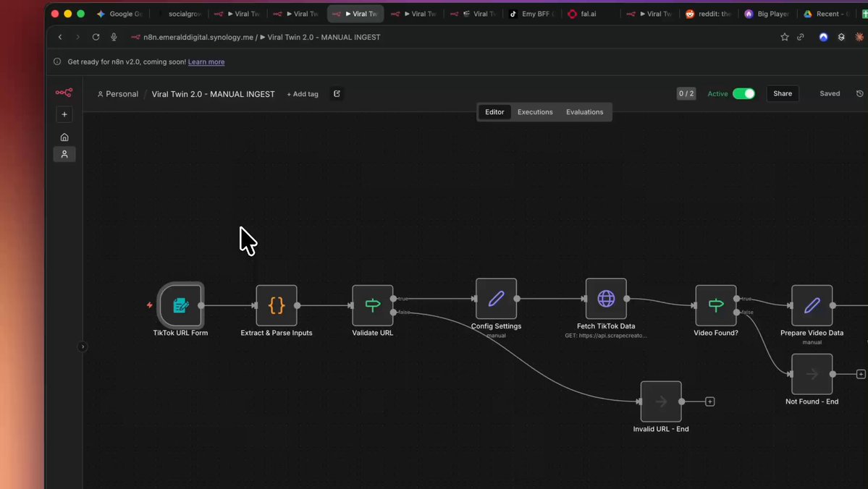Switch to the Evaluations tab
The width and height of the screenshot is (868, 489).
click(584, 112)
